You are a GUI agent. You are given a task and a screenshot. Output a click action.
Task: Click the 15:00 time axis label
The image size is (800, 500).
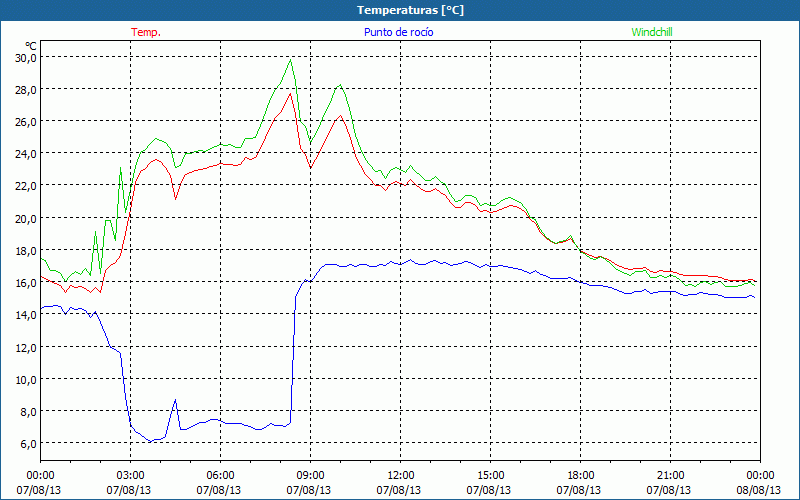[490, 476]
